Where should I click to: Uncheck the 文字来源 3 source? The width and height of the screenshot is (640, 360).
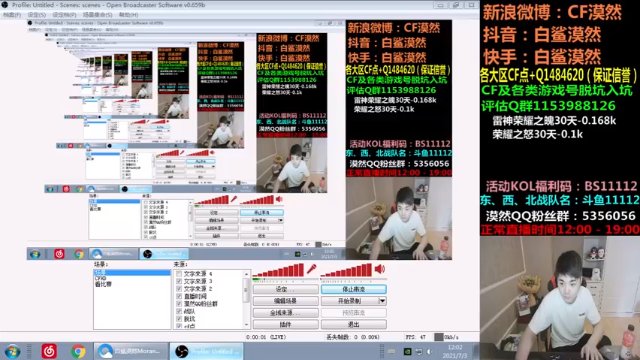tap(179, 281)
